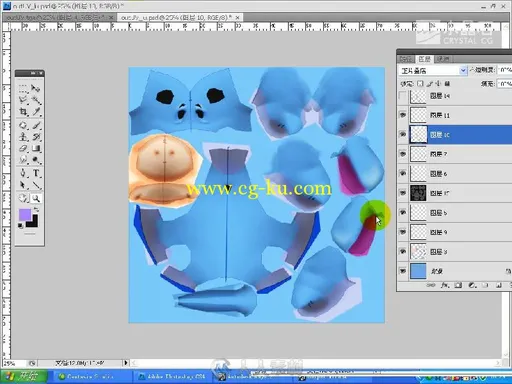
Task: Hide the selected layer 10 eye icon
Action: pyautogui.click(x=403, y=134)
